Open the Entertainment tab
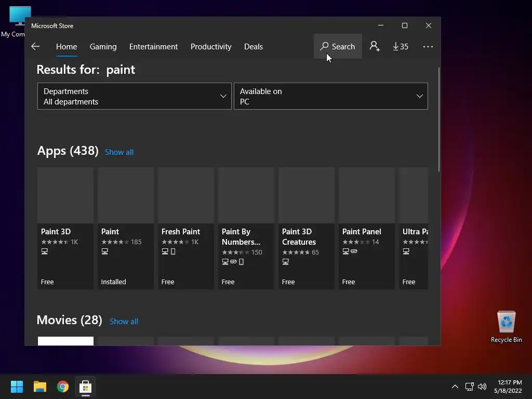Screen dimensions: 532x399 click(x=153, y=46)
